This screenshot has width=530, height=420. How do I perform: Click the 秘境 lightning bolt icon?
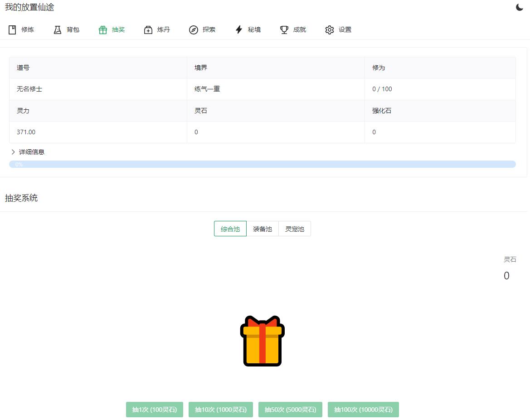tap(239, 30)
